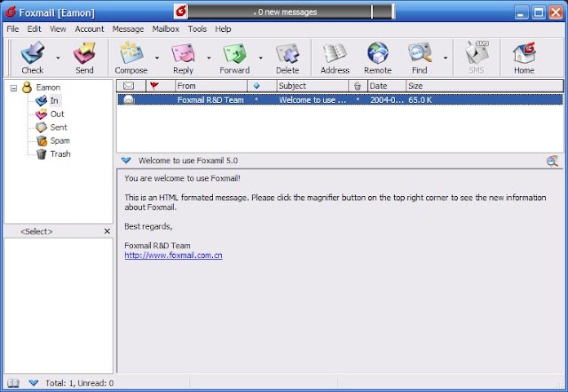
Task: Sort by the red flag column
Action: [161, 86]
